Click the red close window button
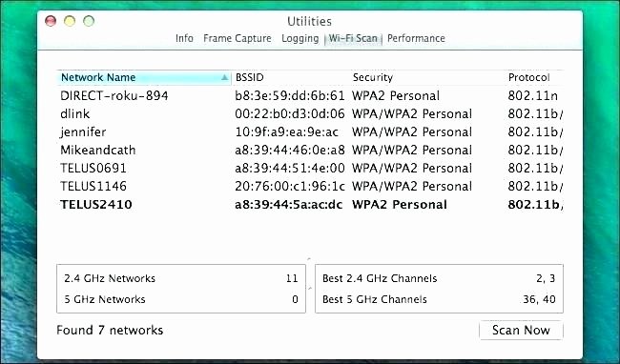 click(x=51, y=21)
